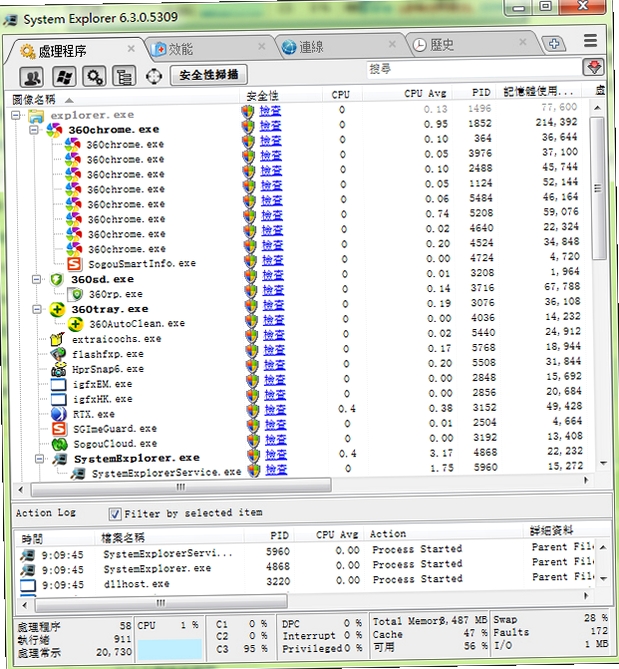Click the 搜尋 search field
619x669 pixels.
(x=473, y=69)
